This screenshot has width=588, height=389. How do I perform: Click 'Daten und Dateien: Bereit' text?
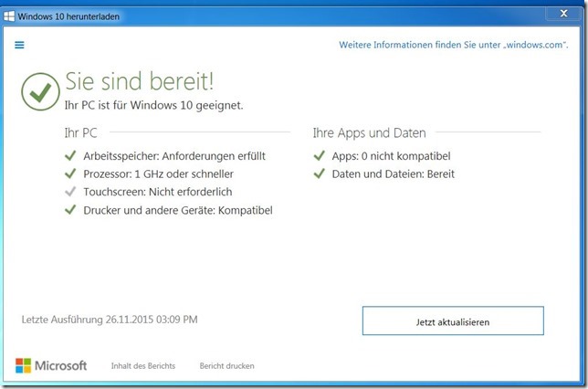[393, 174]
